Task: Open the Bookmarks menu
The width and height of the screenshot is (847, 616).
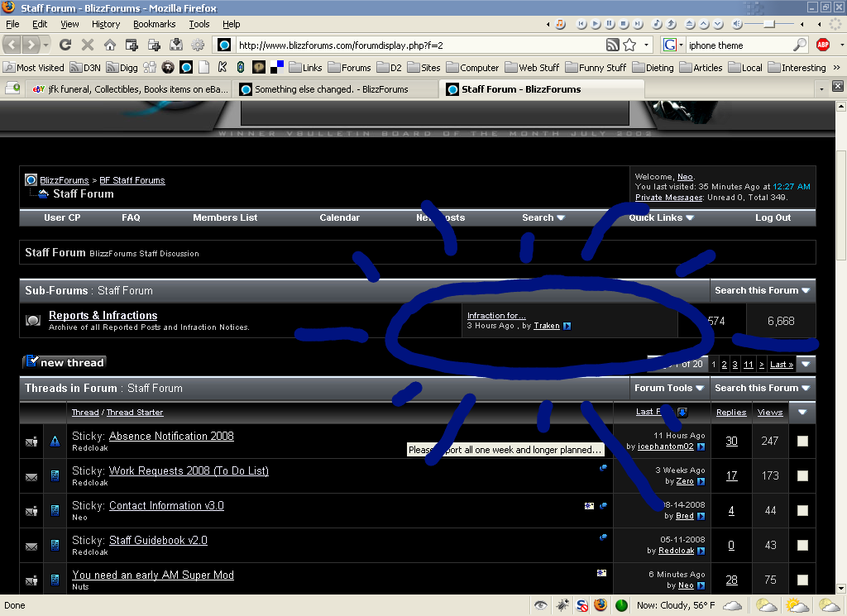Action: [154, 24]
